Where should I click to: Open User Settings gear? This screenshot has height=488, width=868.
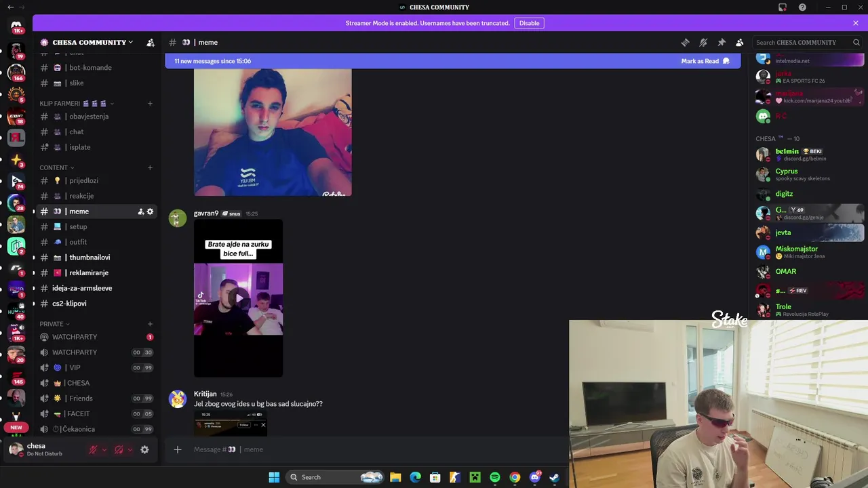(144, 449)
